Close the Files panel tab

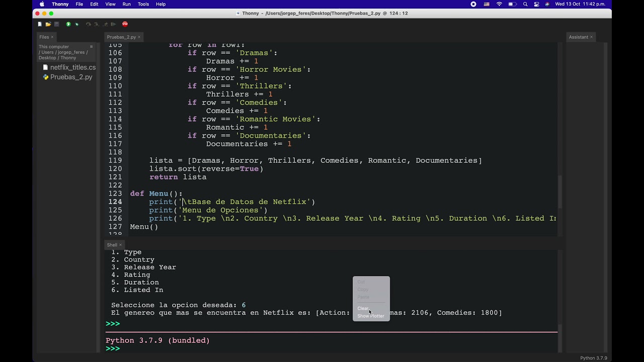click(52, 37)
